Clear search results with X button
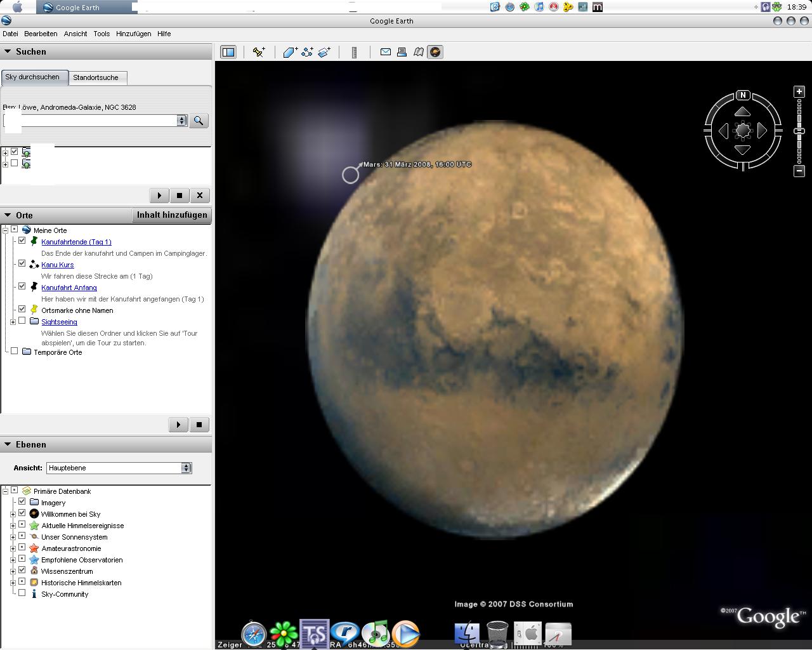812x650 pixels. click(200, 196)
